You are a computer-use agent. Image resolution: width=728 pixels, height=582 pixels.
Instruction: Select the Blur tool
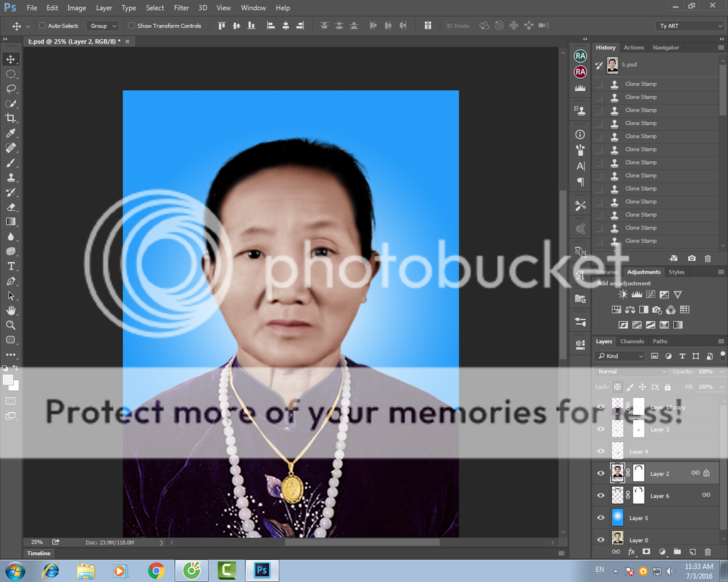(11, 237)
